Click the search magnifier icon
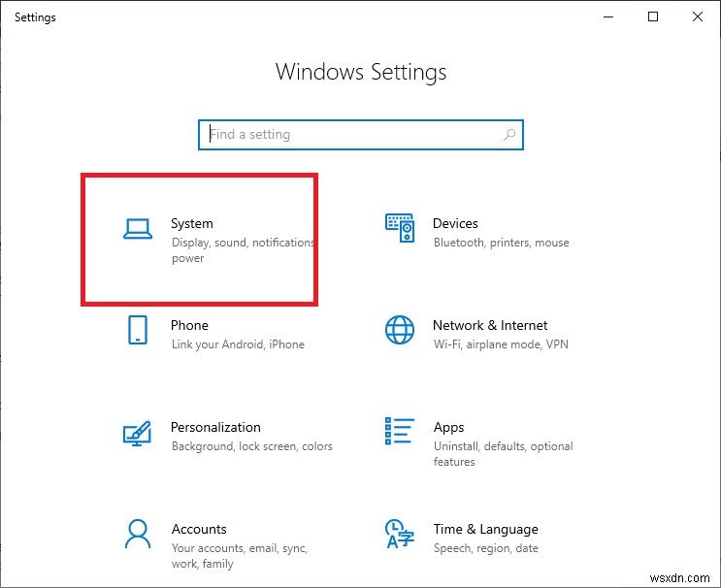This screenshot has height=588, width=721. [509, 135]
